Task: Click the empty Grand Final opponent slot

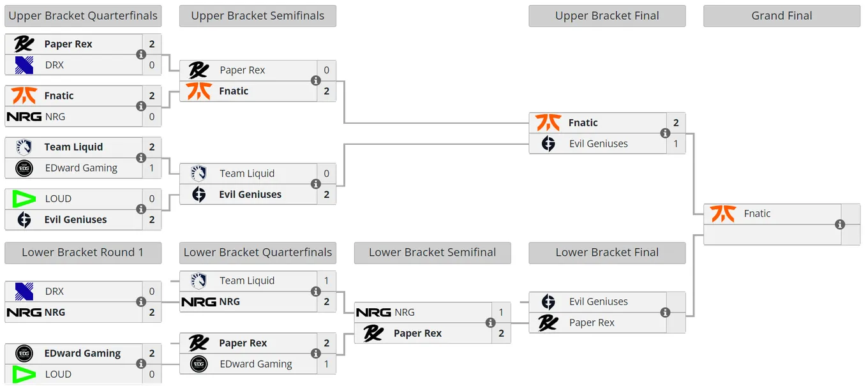Action: (x=772, y=235)
